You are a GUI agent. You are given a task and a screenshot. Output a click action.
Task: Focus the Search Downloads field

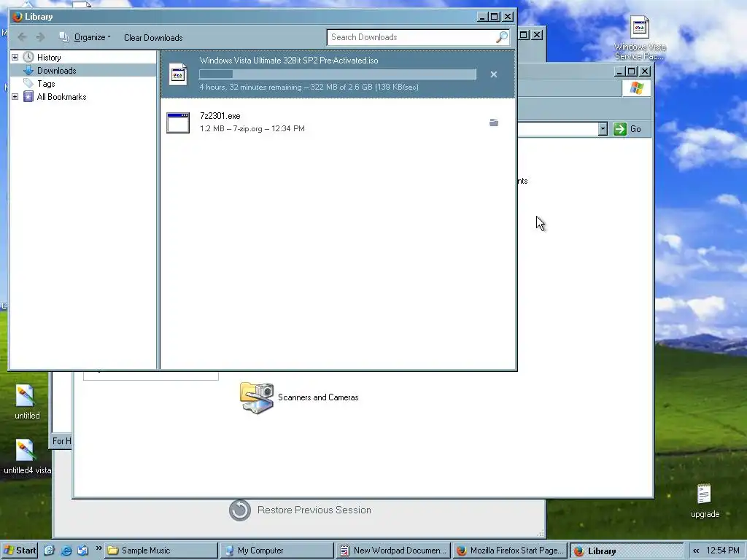click(412, 37)
